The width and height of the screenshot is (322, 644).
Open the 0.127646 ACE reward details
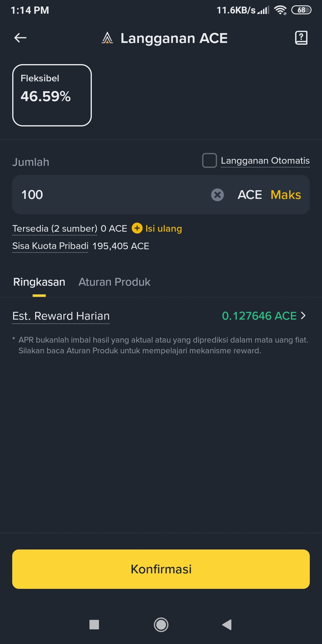click(x=259, y=316)
